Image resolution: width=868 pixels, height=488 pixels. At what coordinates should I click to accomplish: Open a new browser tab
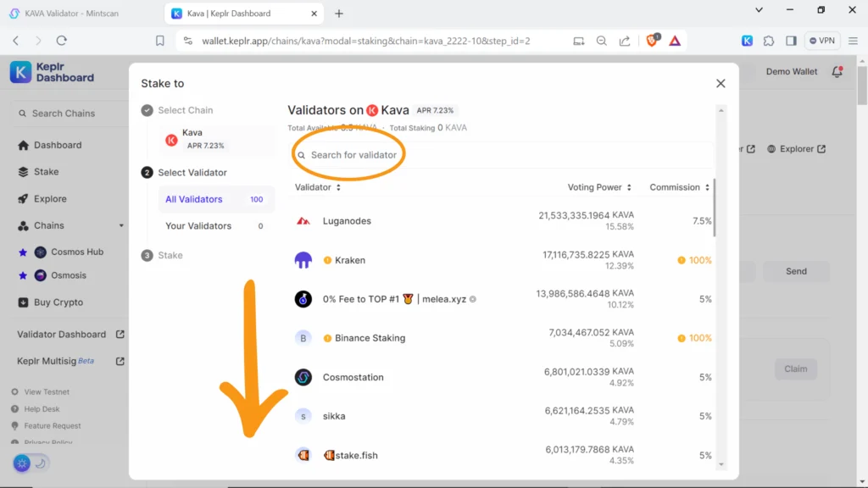pyautogui.click(x=339, y=14)
